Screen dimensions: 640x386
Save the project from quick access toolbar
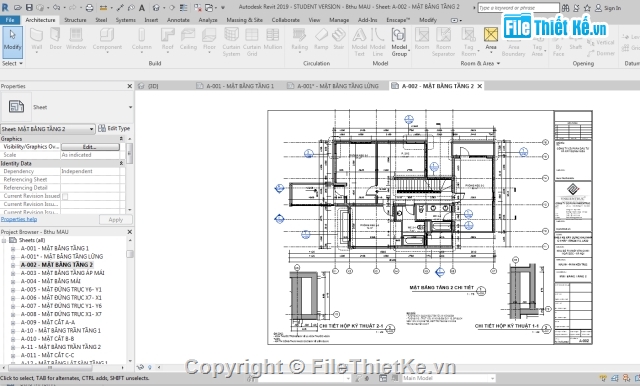coord(29,7)
